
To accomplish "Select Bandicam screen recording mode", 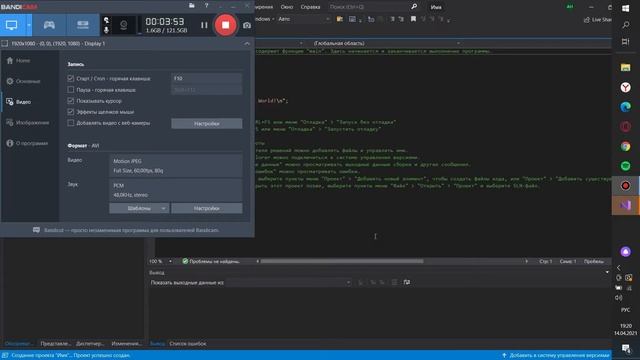I will 11,25.
